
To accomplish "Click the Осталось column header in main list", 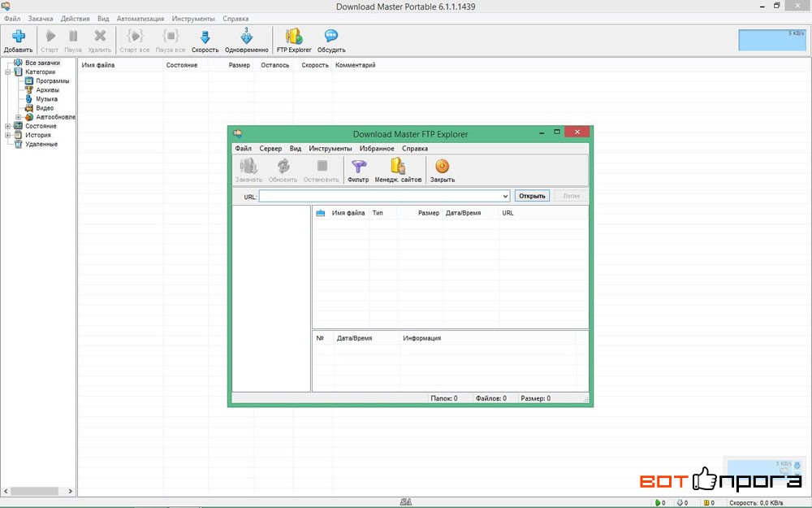I will [275, 65].
